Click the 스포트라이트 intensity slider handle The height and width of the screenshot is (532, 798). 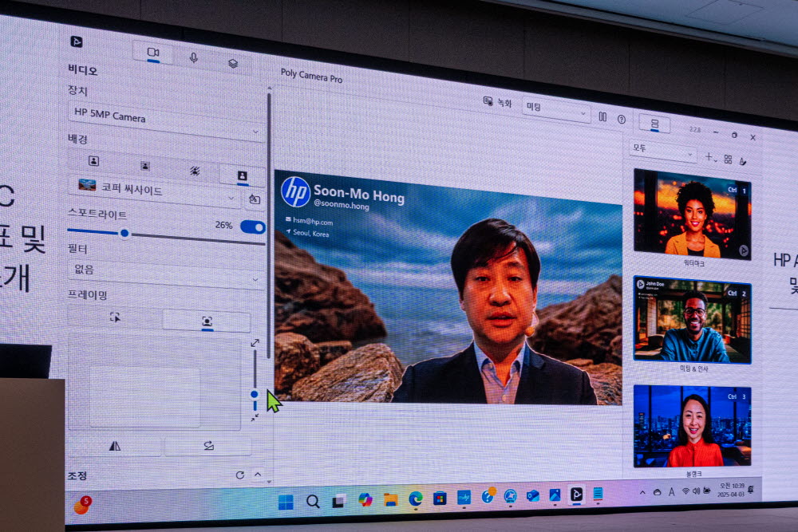point(124,234)
